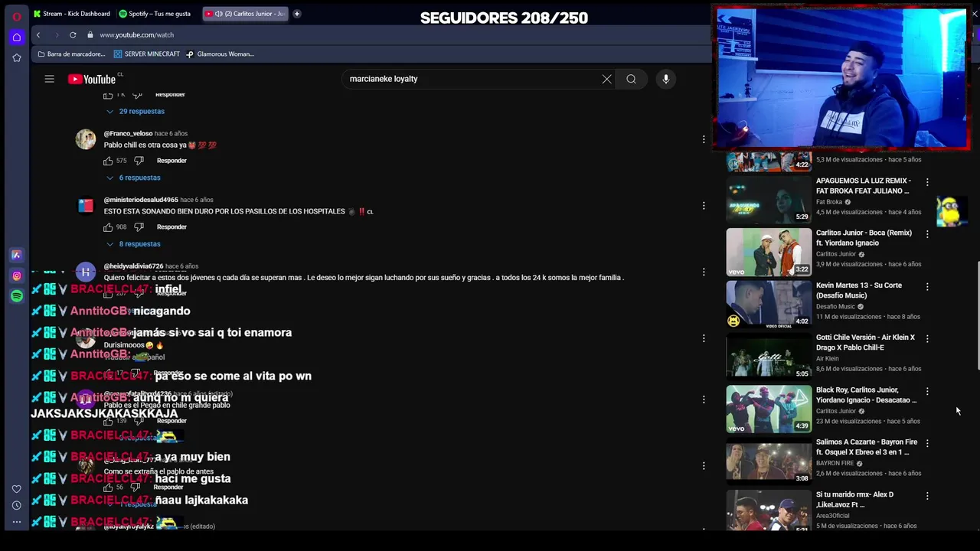Open Glamorous Woman bookmark

220,54
